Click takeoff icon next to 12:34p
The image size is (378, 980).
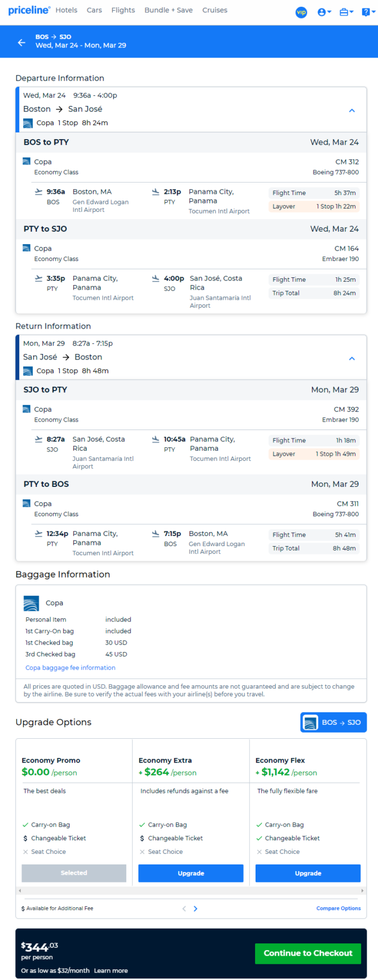coord(38,533)
